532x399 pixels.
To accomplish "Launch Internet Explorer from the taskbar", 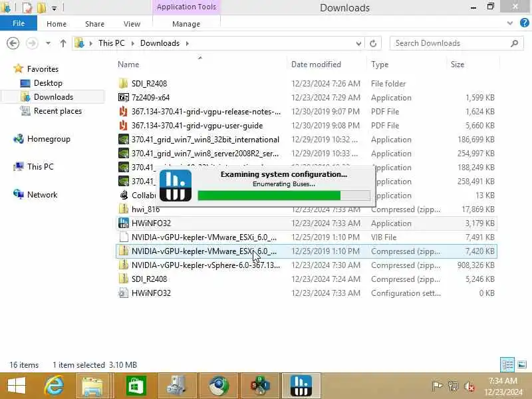I will (x=55, y=386).
